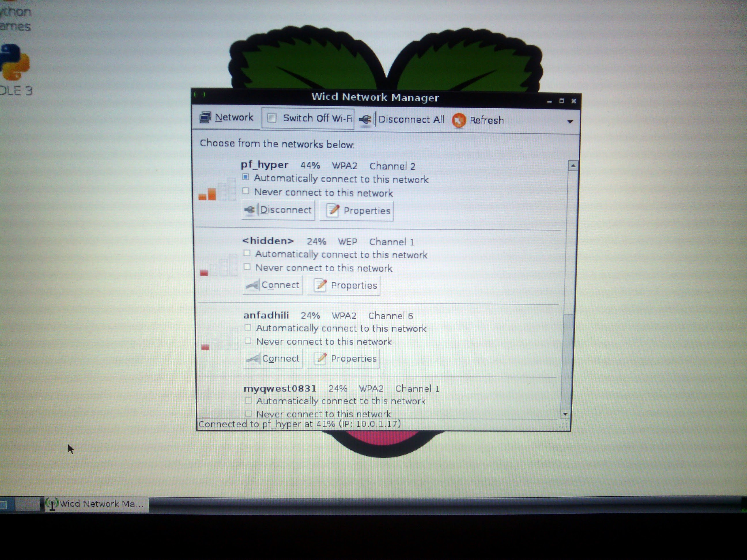
Task: Open Properties for the pf_hyper network
Action: click(x=356, y=211)
